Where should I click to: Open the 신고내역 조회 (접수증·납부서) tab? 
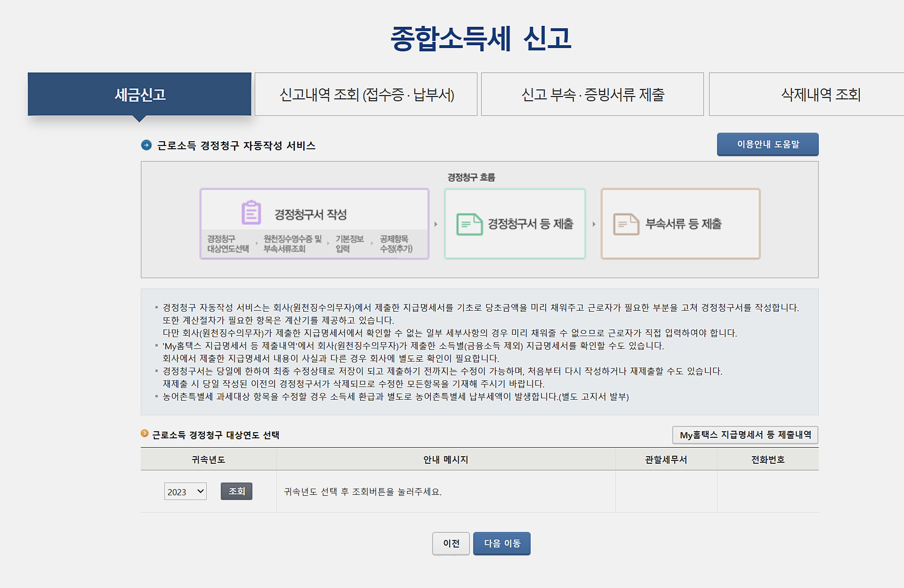click(366, 95)
